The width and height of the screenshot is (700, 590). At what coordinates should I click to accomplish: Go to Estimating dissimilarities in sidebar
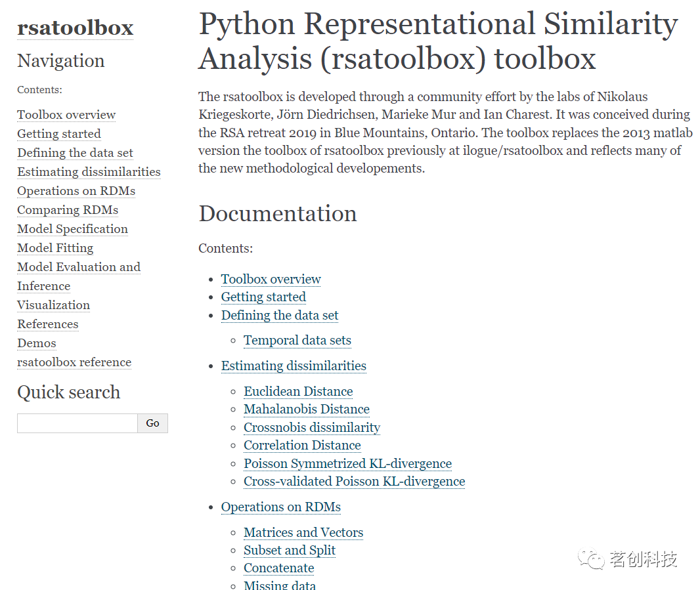click(x=89, y=172)
